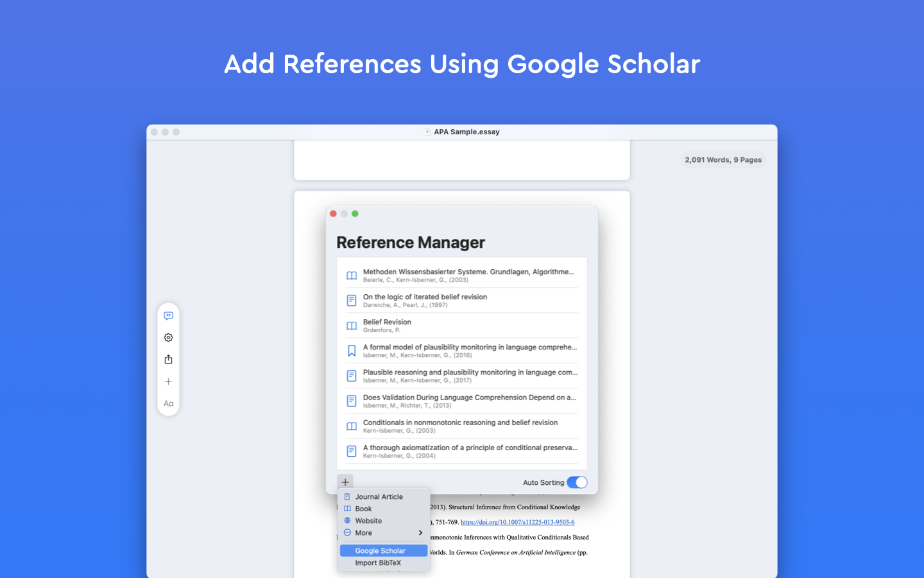Viewport: 924px width, 578px height.
Task: Select Google Scholar menu entry
Action: pos(384,550)
